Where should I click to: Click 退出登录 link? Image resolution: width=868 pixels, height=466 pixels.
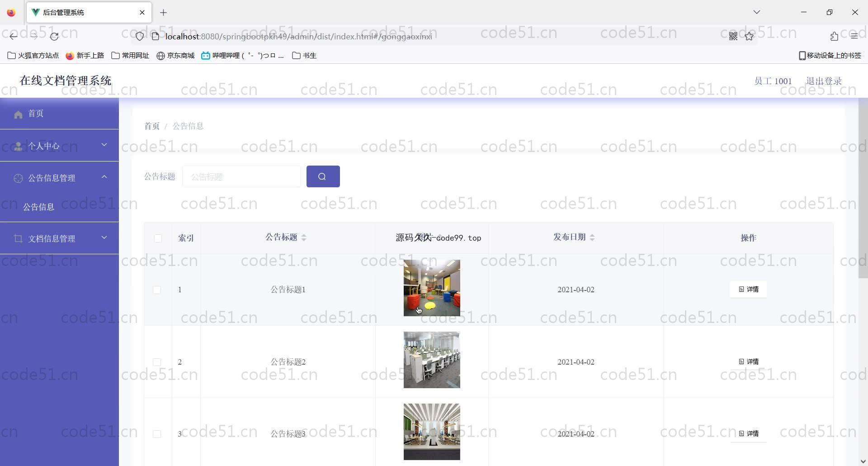824,81
